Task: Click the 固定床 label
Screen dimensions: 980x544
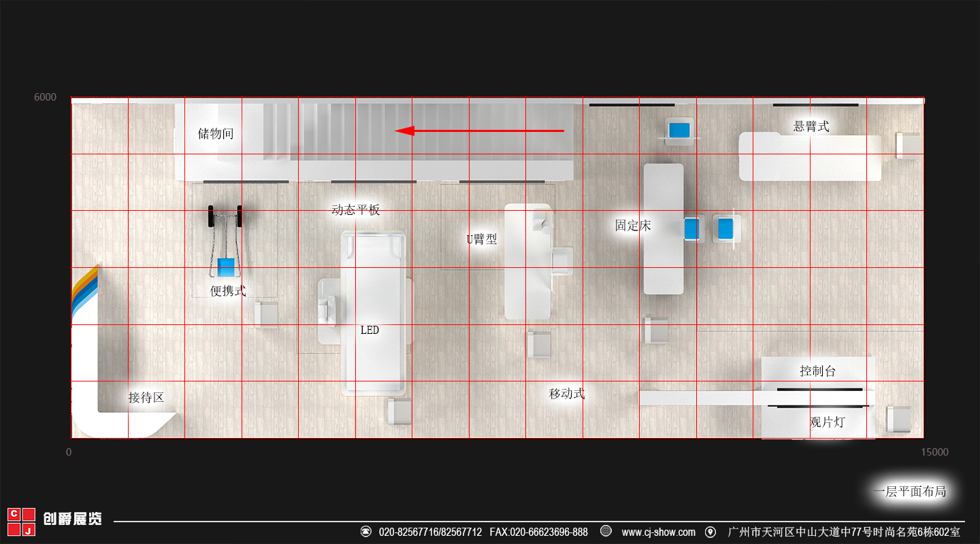Action: point(633,225)
